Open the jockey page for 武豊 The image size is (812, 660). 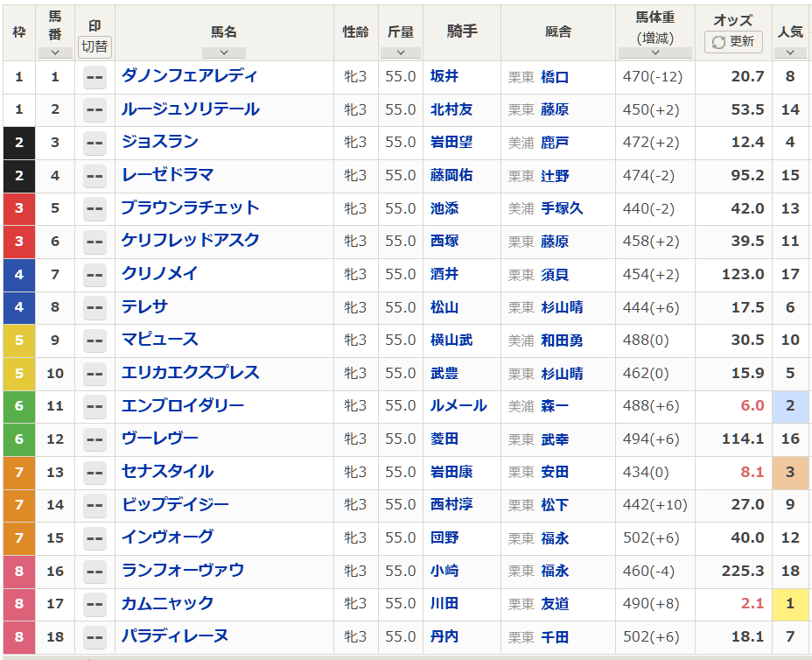point(444,373)
